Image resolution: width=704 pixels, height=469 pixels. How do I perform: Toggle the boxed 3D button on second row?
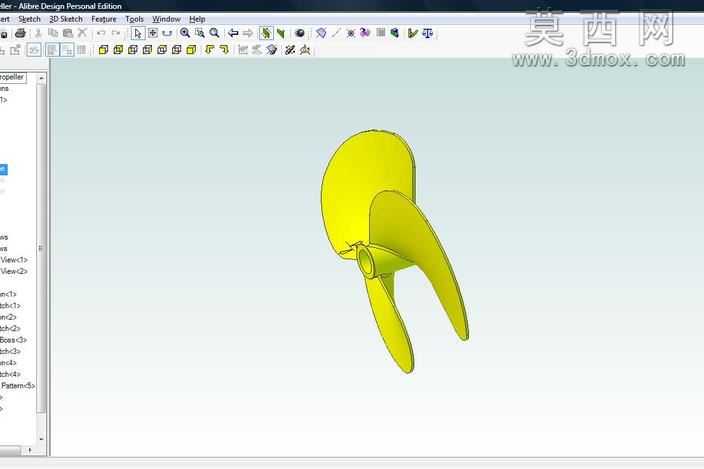click(34, 50)
